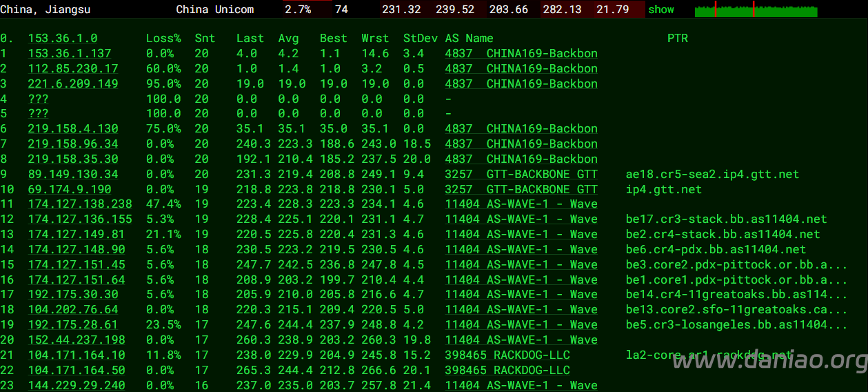Open IP link 112.85.230.17

[x=73, y=68]
